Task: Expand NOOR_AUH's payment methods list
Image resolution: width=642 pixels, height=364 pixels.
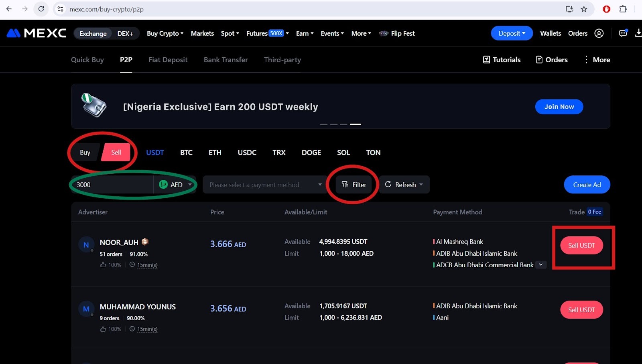Action: (541, 265)
